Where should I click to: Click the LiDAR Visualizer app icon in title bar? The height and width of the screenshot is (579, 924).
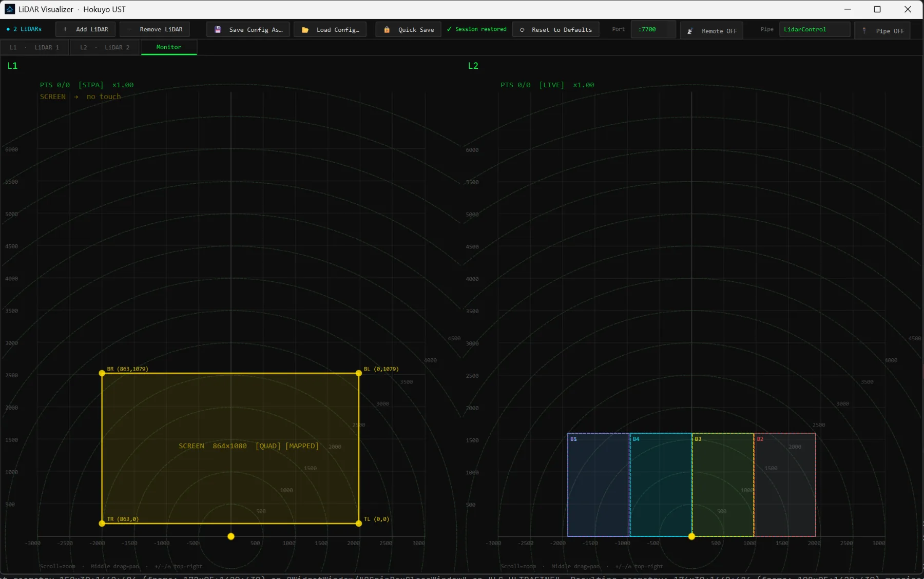pyautogui.click(x=10, y=9)
